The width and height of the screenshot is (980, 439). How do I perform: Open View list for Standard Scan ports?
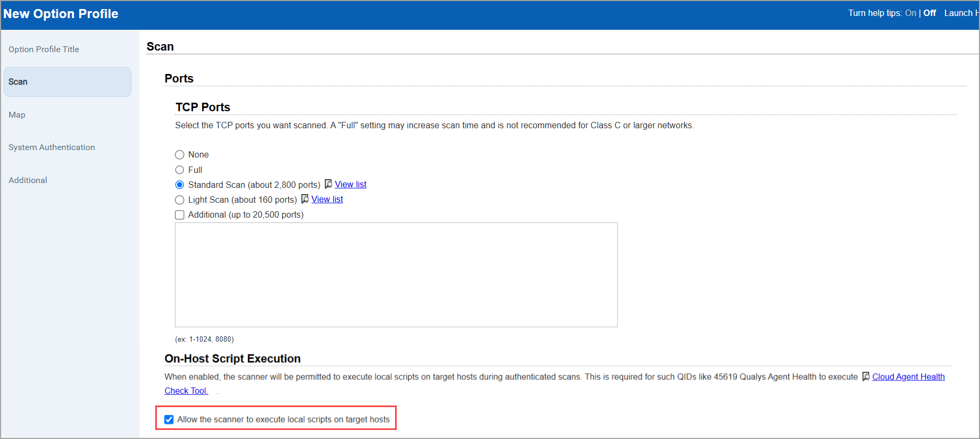(x=350, y=184)
